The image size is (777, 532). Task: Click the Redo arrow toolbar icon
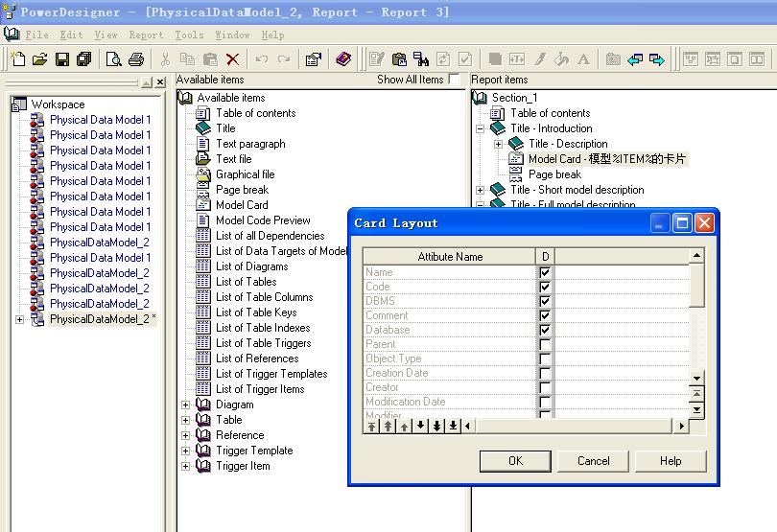[284, 59]
